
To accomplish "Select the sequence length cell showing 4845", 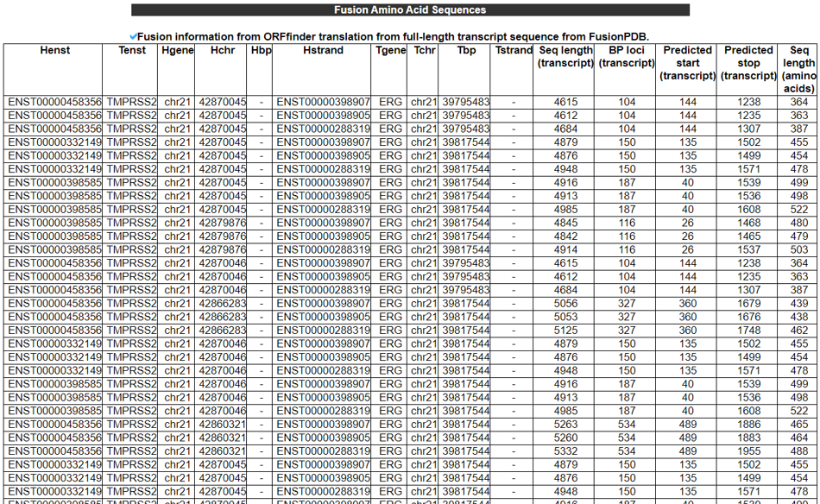I will tap(565, 223).
